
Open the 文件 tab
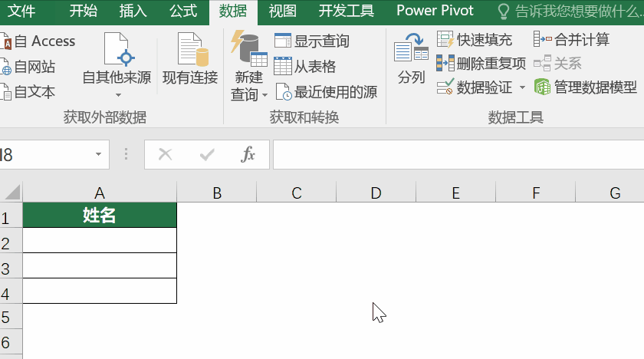point(21,11)
